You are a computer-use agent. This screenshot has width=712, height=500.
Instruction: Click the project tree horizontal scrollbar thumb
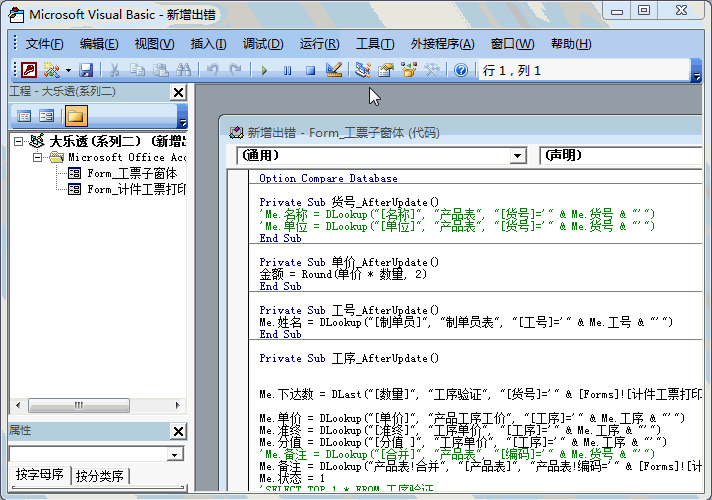click(x=79, y=405)
